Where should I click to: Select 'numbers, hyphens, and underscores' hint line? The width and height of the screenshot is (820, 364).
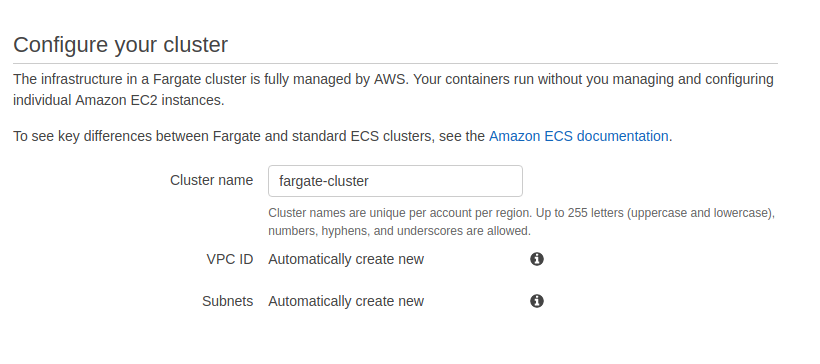click(x=400, y=231)
